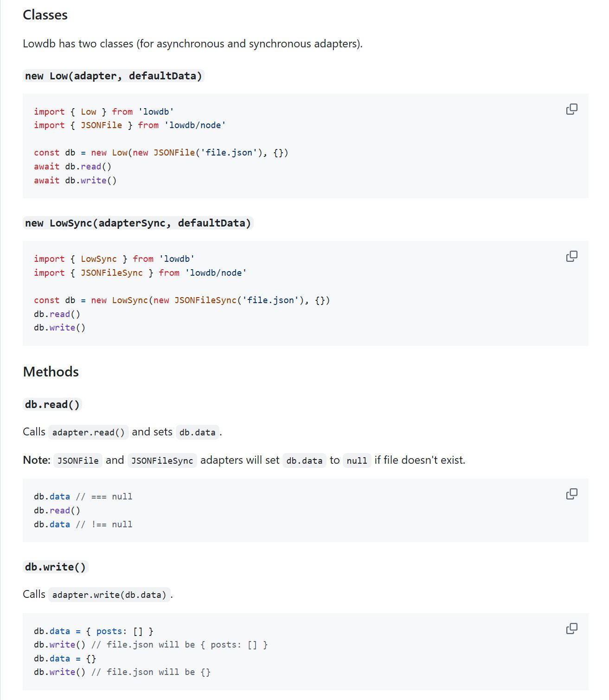Image resolution: width=609 pixels, height=700 pixels.
Task: Click the inline JSONFile code in the Note
Action: [78, 460]
